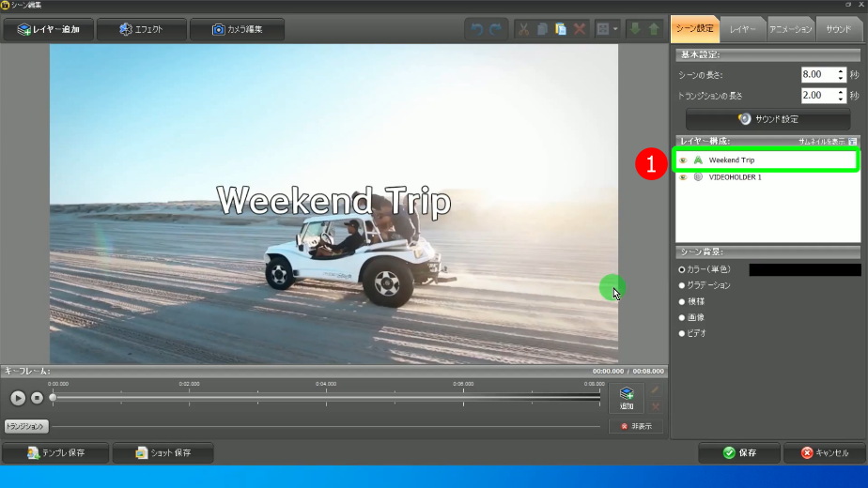Toggle visibility of VIDEOHOLDER 1 layer
868x488 pixels.
point(683,177)
